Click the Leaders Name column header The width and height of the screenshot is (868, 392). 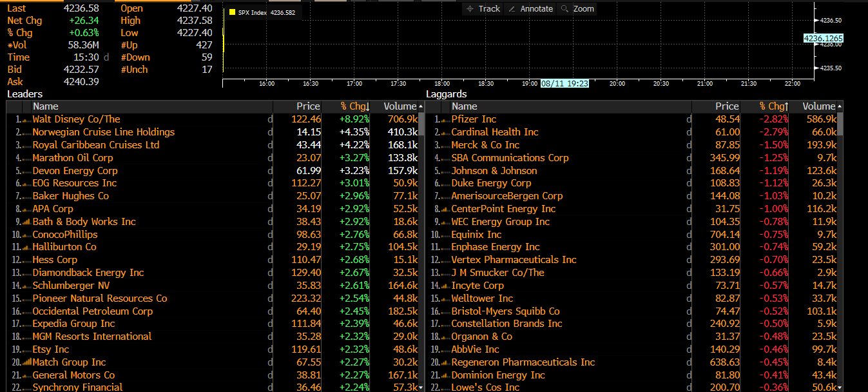pos(45,106)
